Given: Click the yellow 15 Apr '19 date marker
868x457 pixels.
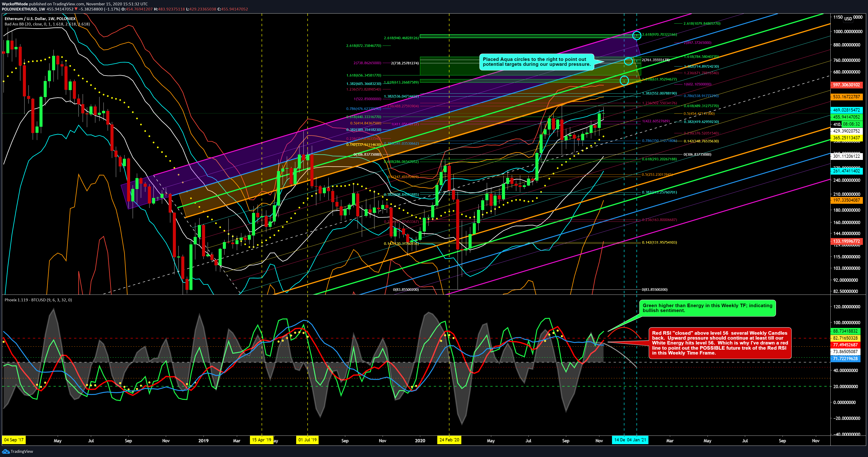Looking at the screenshot, I should [x=261, y=440].
